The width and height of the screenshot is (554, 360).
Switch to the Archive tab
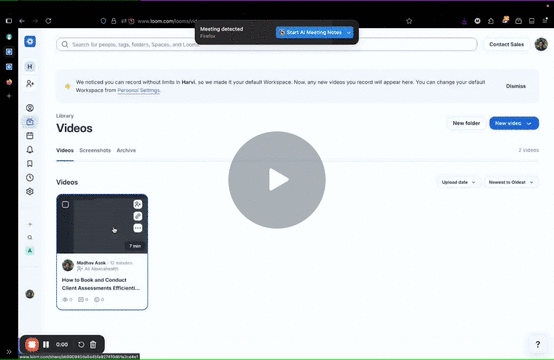126,151
